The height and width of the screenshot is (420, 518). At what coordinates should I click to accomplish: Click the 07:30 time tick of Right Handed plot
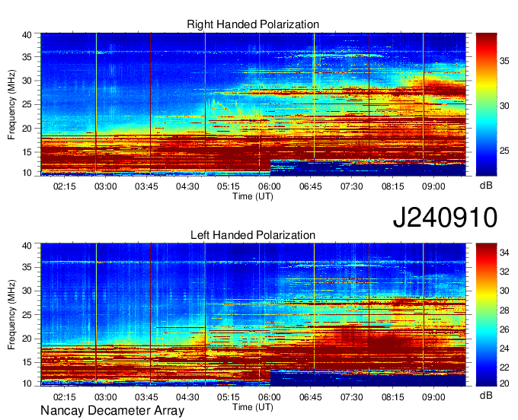(x=351, y=186)
